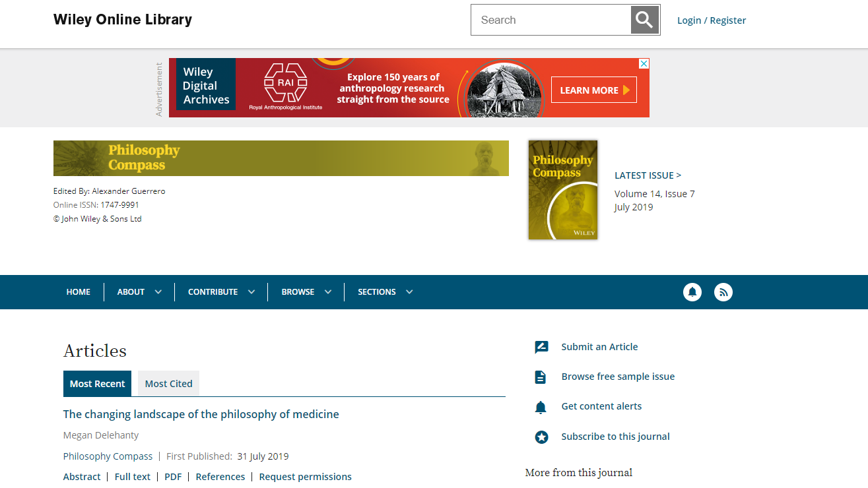The height and width of the screenshot is (488, 868).
Task: Click the Philosophy Compass journal banner
Action: tap(281, 158)
